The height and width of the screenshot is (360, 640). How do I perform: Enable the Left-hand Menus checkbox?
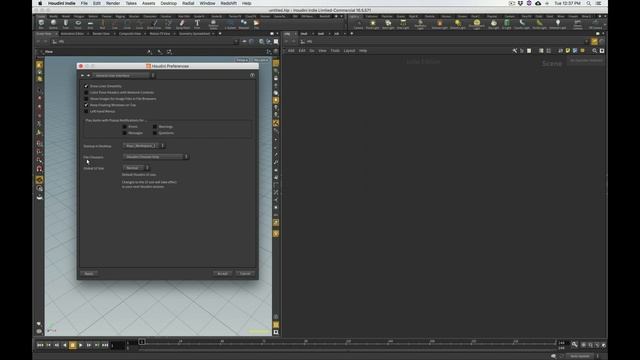(86, 111)
